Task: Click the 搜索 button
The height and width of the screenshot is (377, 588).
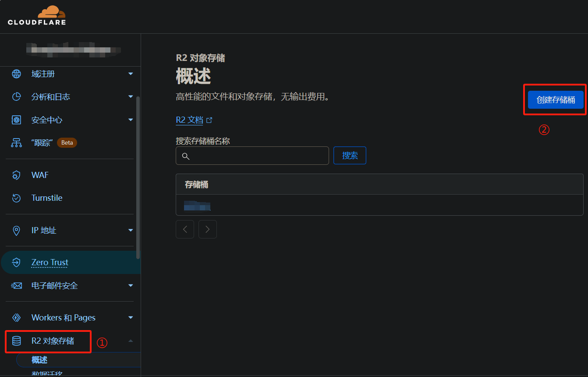Action: click(350, 156)
